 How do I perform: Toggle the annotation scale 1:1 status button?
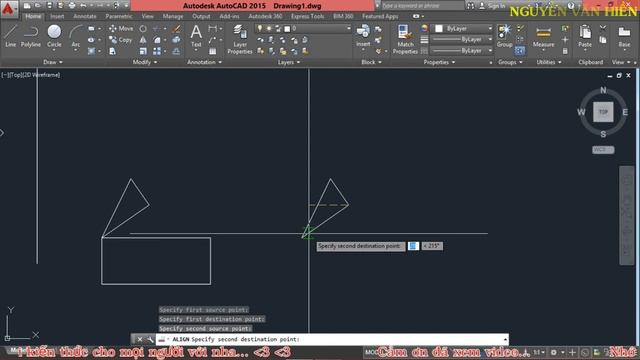point(539,352)
